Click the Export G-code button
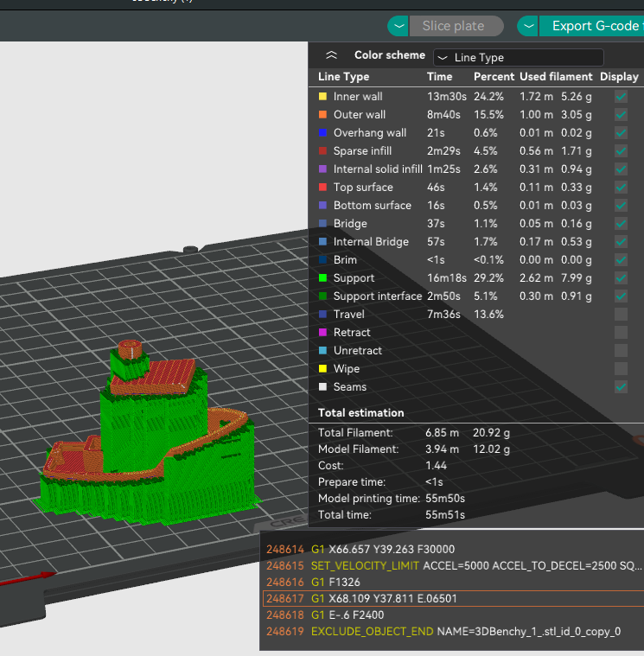 point(591,26)
